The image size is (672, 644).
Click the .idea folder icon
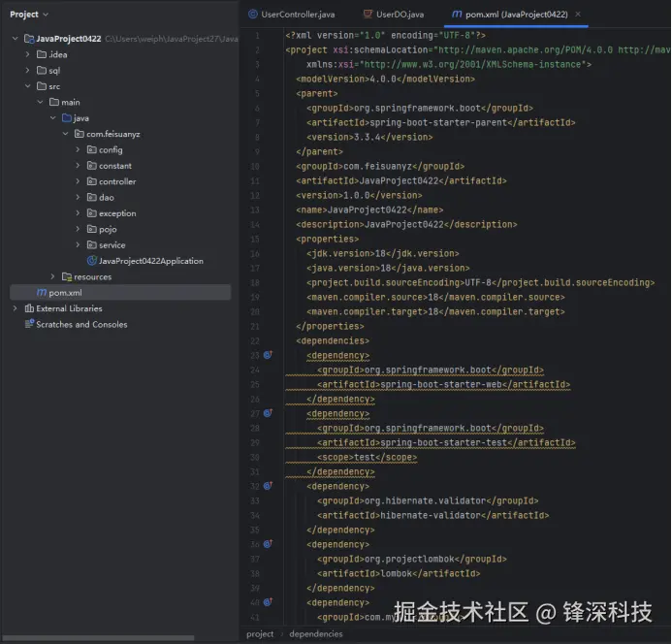click(42, 54)
